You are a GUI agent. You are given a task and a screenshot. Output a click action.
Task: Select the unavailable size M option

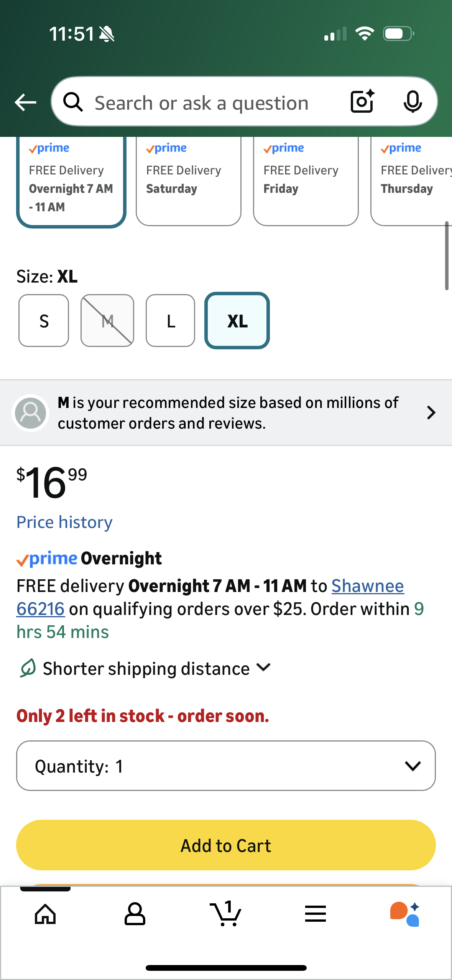pos(107,321)
